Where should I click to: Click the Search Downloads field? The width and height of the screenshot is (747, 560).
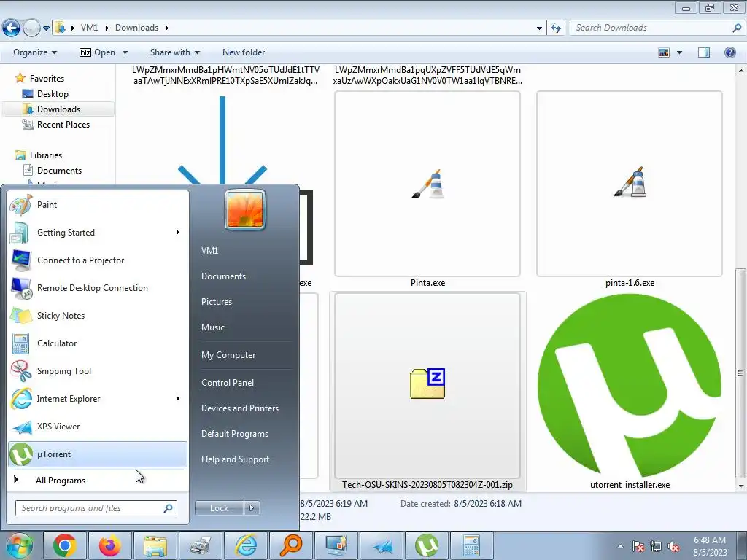pos(657,28)
